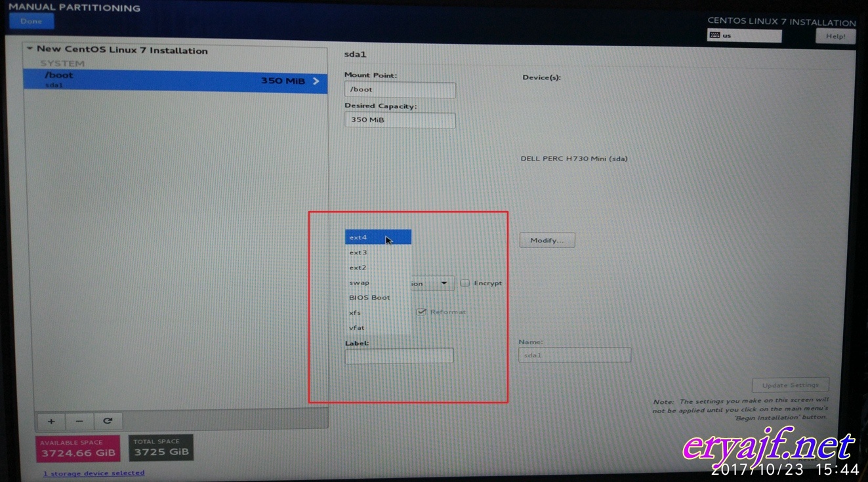This screenshot has height=482, width=868.
Task: Click the minus icon to remove partition
Action: (79, 421)
